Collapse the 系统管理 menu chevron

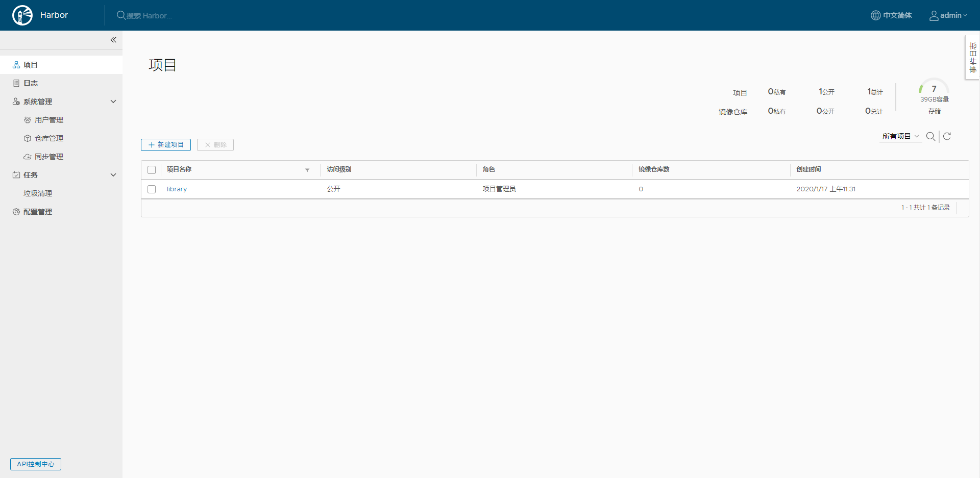113,102
